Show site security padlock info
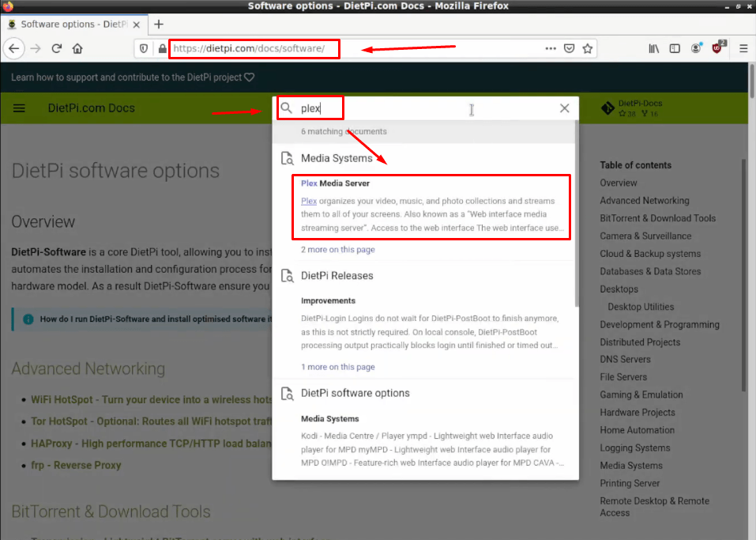 [163, 48]
